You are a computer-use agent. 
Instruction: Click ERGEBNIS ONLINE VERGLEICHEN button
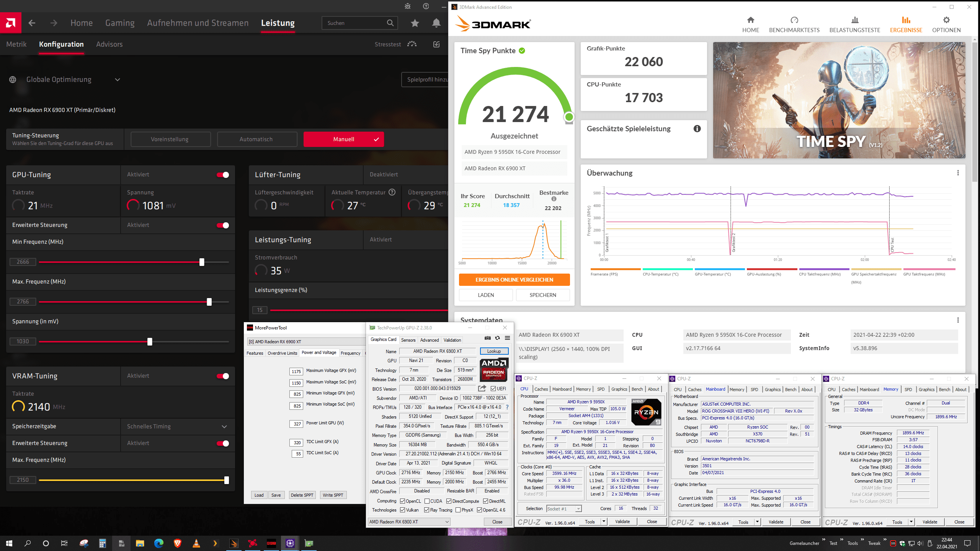pyautogui.click(x=514, y=280)
